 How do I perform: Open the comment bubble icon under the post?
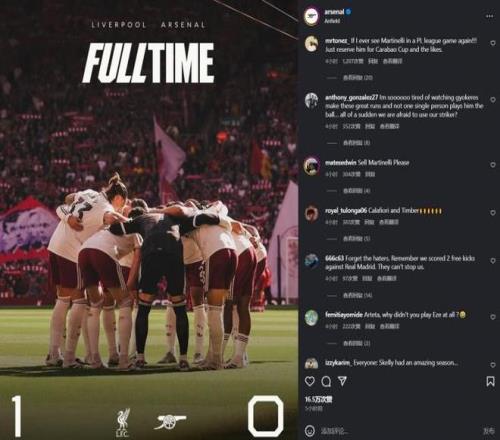[326, 381]
